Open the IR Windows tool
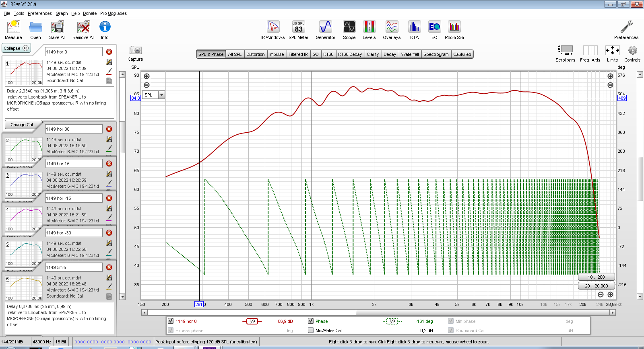Viewport: 644px width, 349px height. tap(273, 30)
